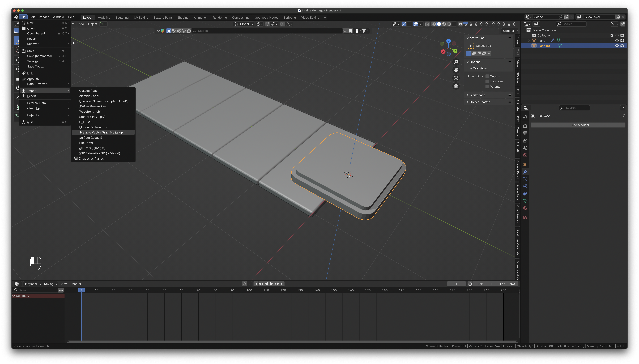Viewport: 639px width, 364px height.
Task: Toggle camera view with the camera gizmo
Action: (456, 78)
